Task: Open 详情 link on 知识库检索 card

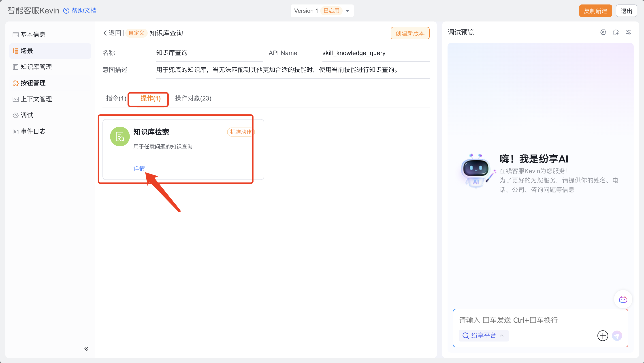Action: tap(139, 168)
